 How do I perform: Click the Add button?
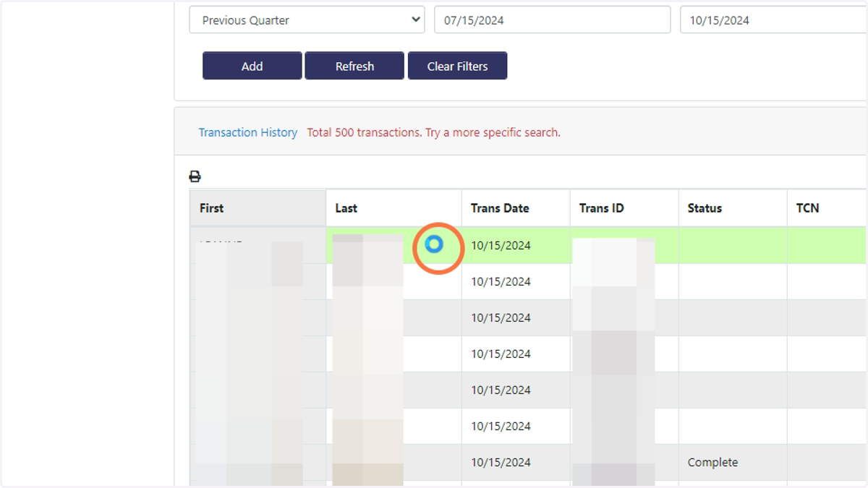coord(252,66)
